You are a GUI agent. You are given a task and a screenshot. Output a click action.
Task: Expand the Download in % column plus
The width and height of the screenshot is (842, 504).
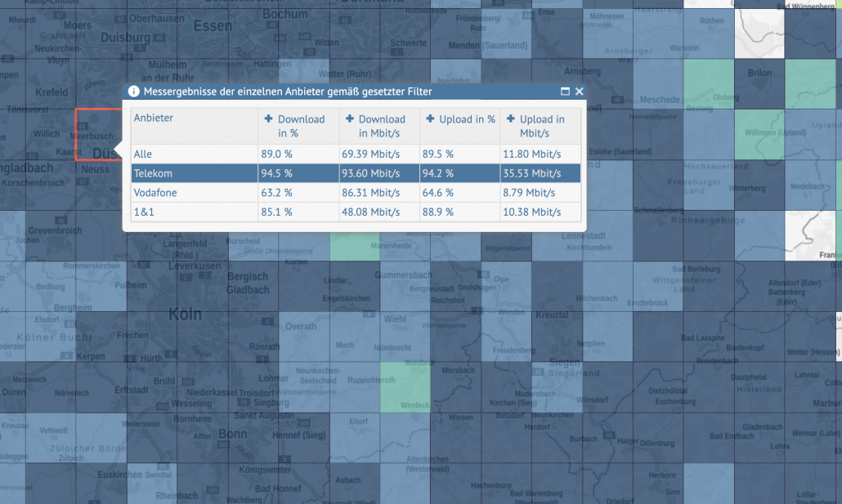coord(268,118)
